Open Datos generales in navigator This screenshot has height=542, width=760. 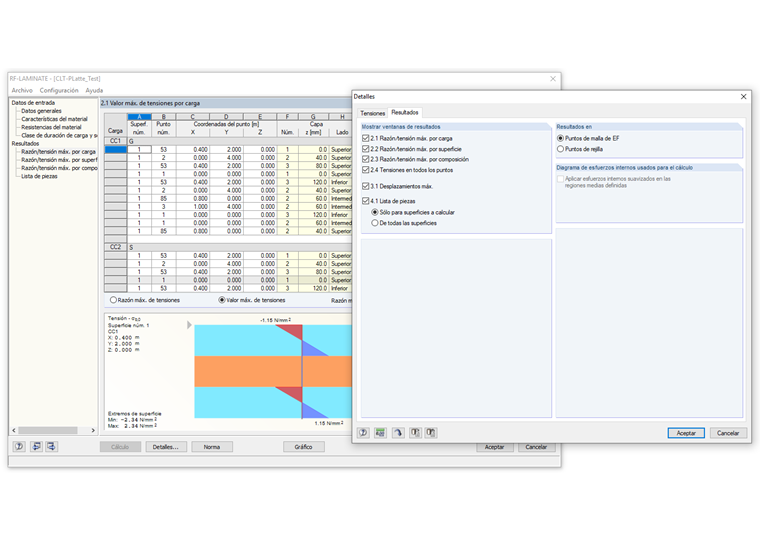(41, 111)
